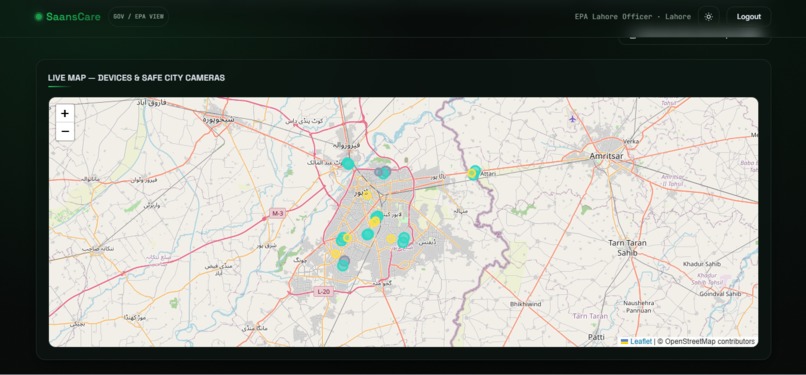806x375 pixels.
Task: Click the Bhikhiwind town label
Action: coord(525,304)
